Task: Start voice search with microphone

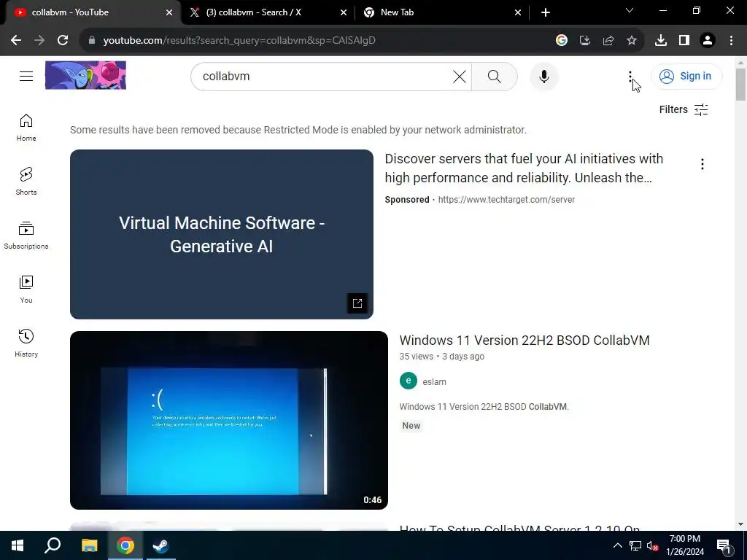Action: click(544, 76)
